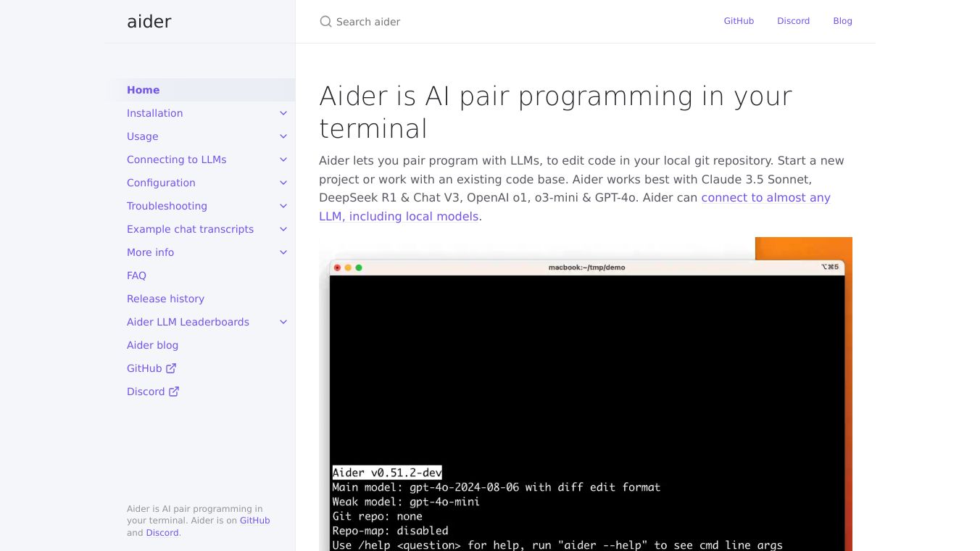The image size is (980, 551).
Task: Click the yellow minimize dot in demo terminal
Action: tap(348, 268)
